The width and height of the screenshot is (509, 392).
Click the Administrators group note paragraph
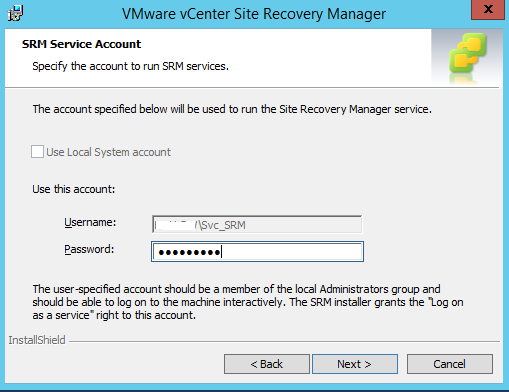pyautogui.click(x=248, y=302)
